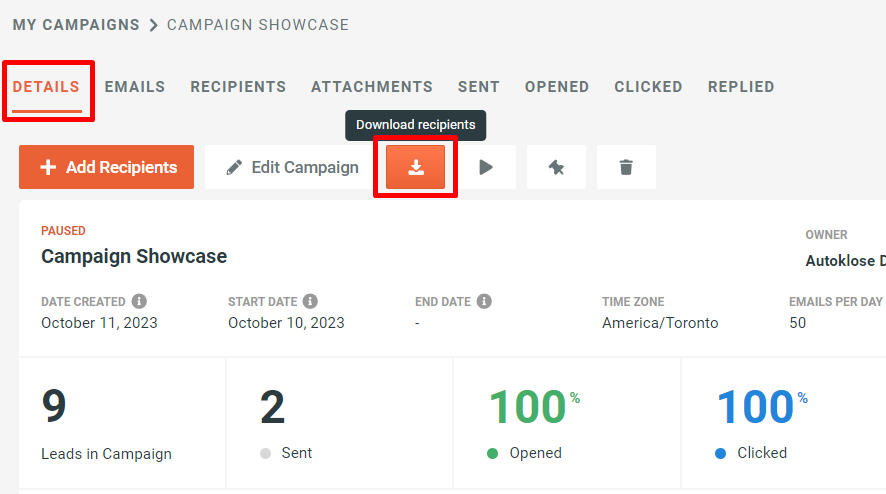Select the Details tab

[46, 86]
